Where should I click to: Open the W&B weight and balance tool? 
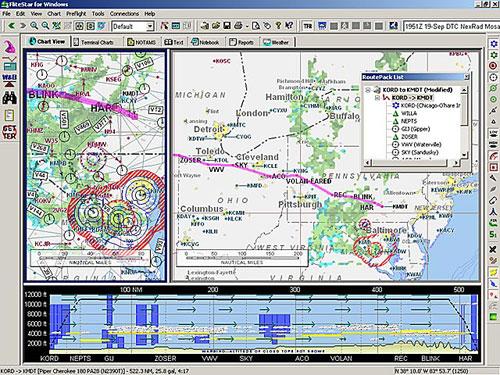coord(9,80)
